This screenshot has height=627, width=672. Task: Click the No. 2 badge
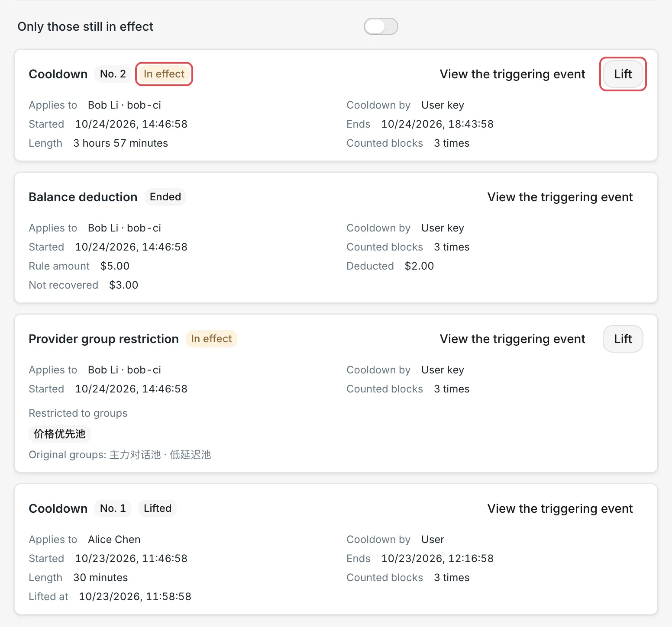[x=113, y=74]
